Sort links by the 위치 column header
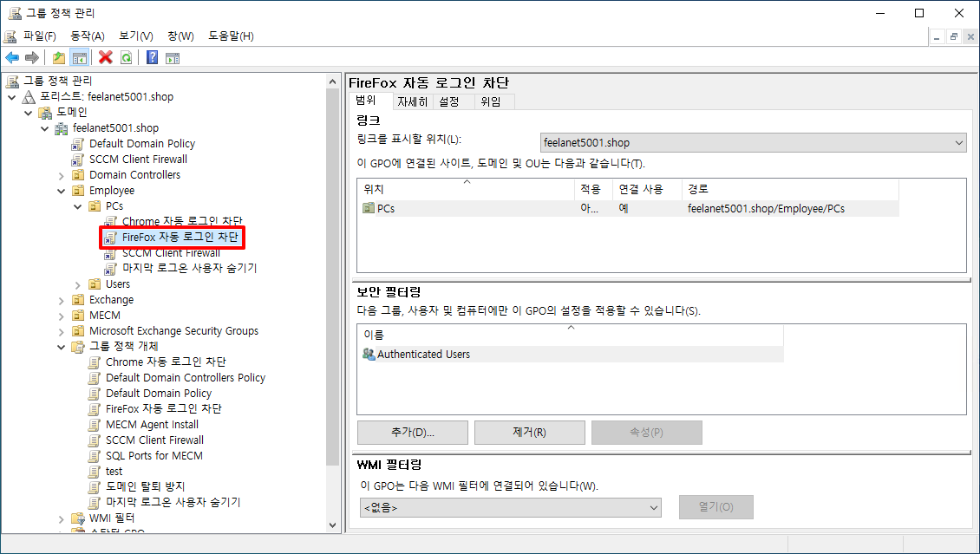The width and height of the screenshot is (980, 554). pyautogui.click(x=466, y=189)
